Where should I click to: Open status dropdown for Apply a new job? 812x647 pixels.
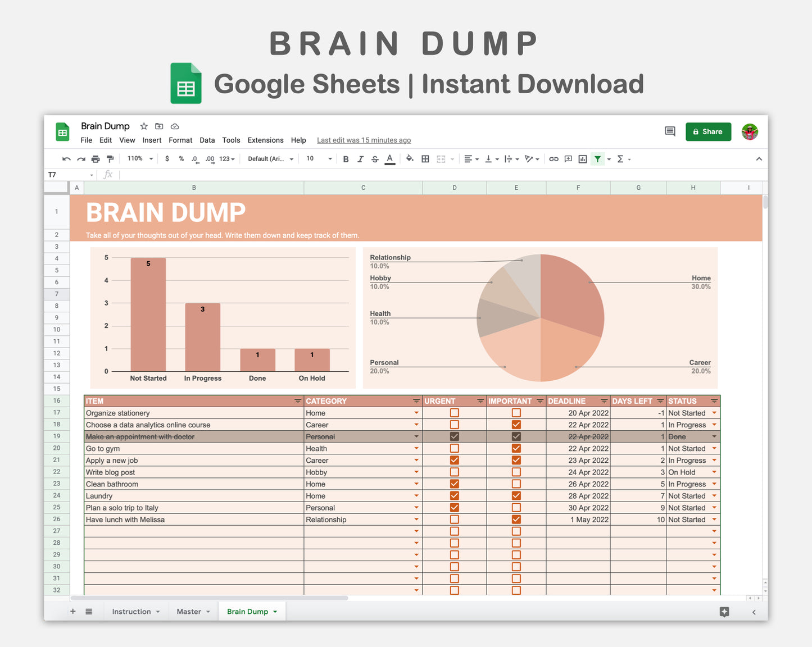(714, 460)
